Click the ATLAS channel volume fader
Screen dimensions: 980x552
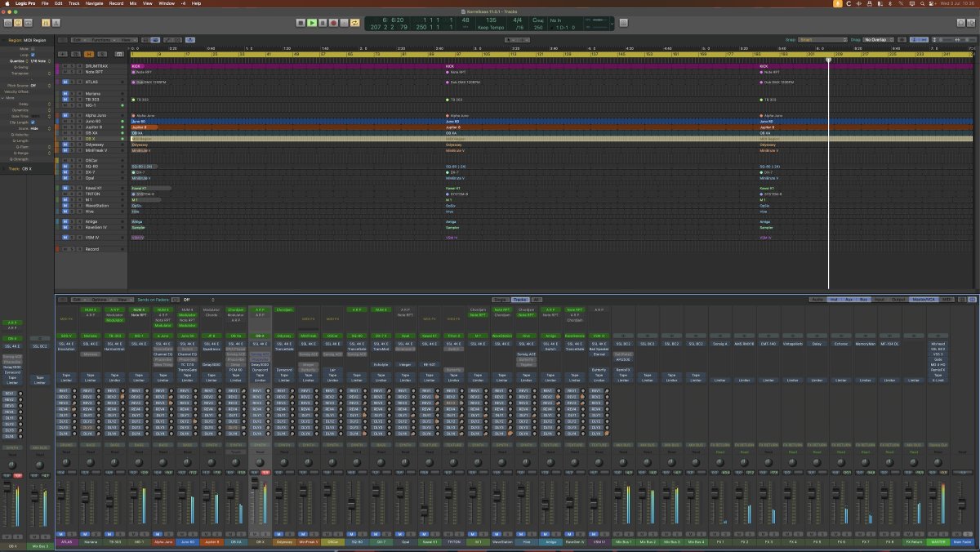[61, 493]
